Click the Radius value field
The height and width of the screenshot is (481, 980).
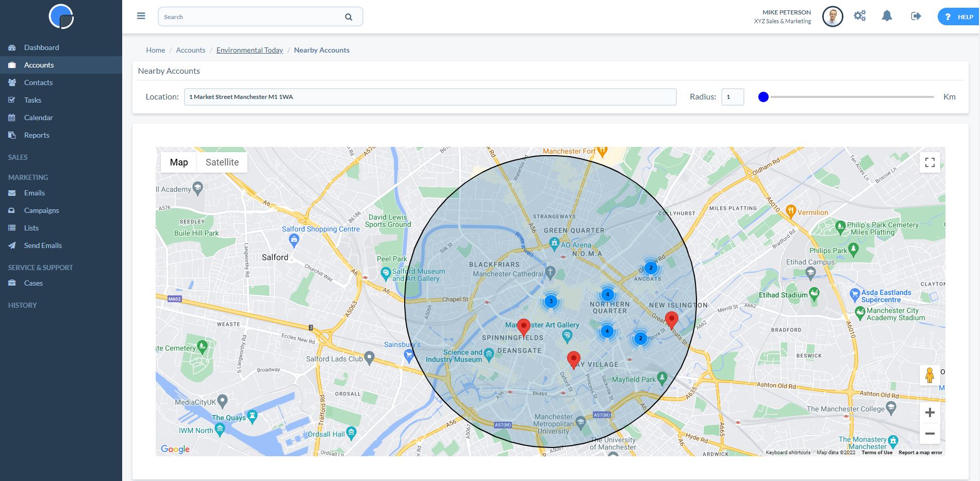[733, 97]
